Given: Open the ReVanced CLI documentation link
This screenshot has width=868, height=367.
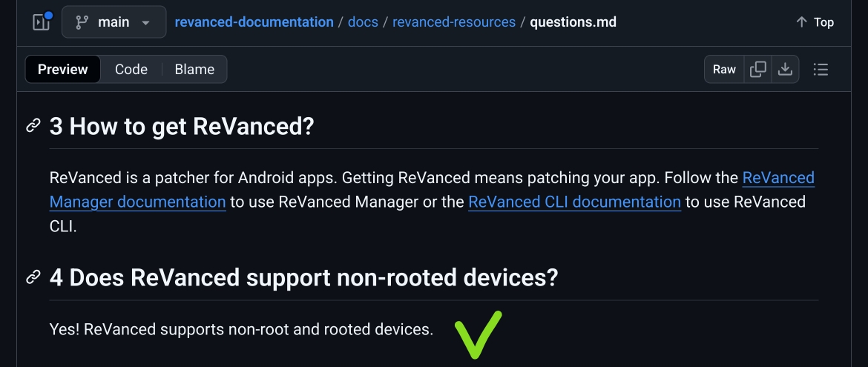Looking at the screenshot, I should click(574, 202).
